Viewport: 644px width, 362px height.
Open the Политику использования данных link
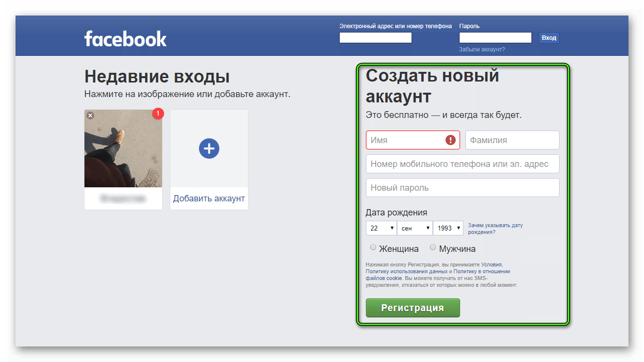[407, 272]
